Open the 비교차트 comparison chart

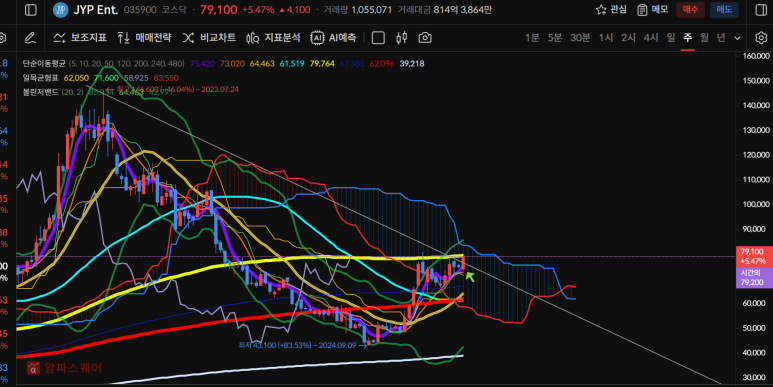(209, 38)
